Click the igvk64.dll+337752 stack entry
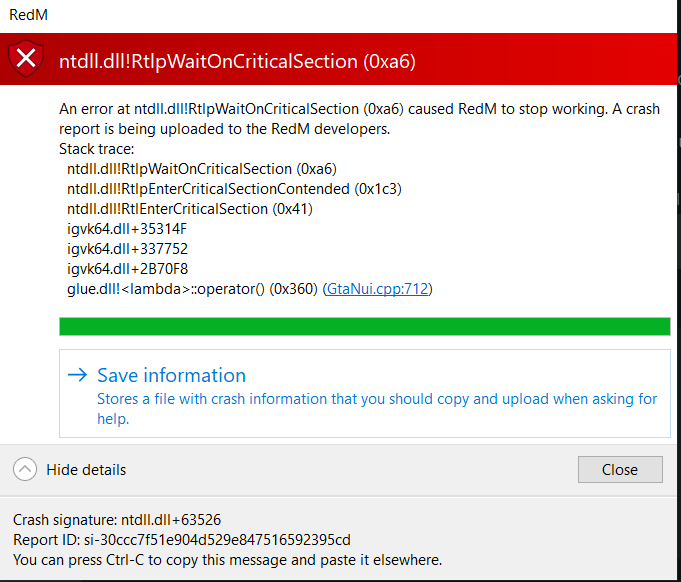The image size is (681, 582). click(x=127, y=249)
